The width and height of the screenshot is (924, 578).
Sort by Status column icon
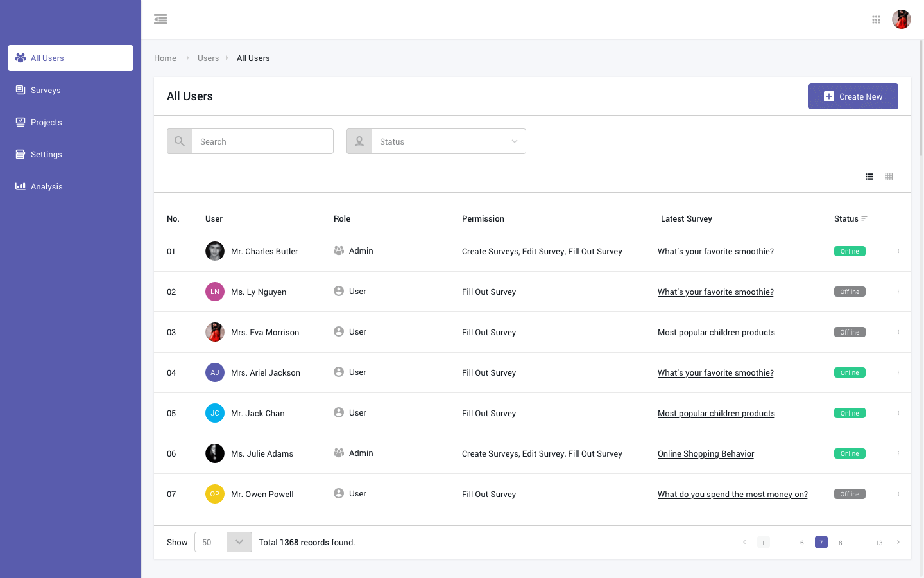[x=864, y=219]
